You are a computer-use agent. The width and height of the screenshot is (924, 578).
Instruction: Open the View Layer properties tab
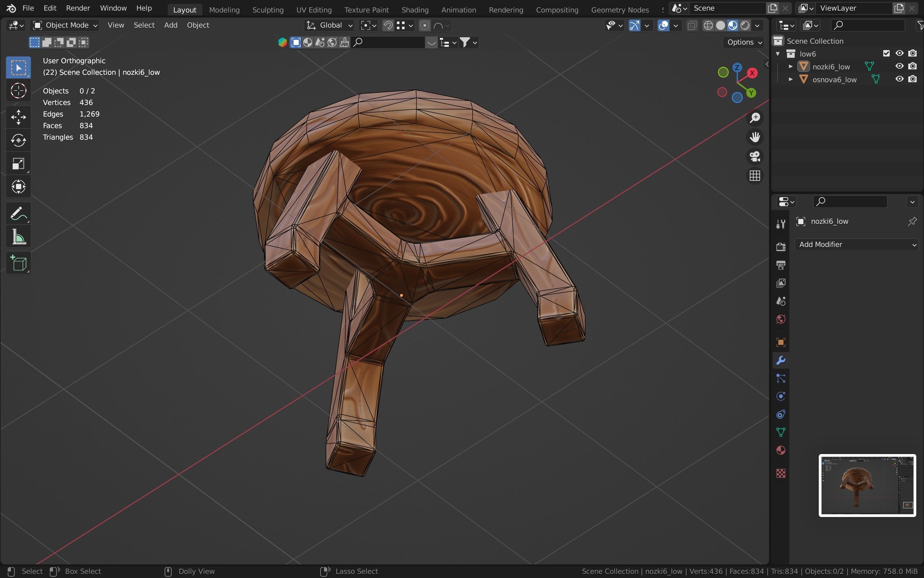coord(781,283)
